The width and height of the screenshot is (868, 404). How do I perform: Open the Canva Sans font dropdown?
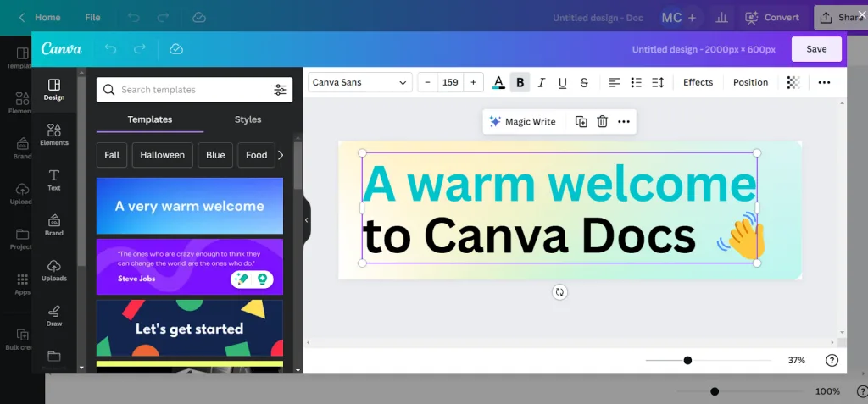359,82
